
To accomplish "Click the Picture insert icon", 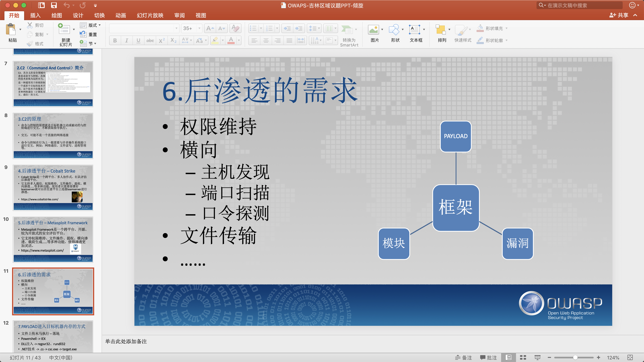I will click(x=373, y=30).
